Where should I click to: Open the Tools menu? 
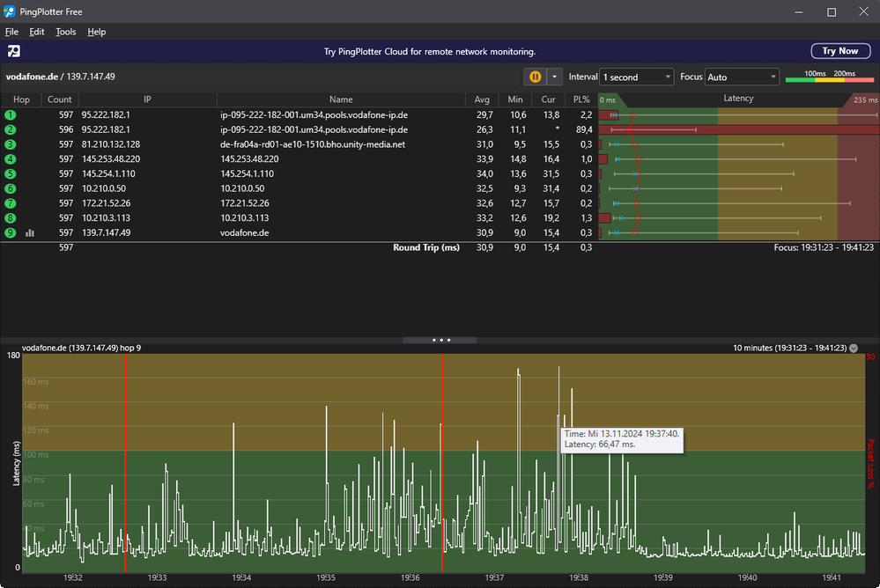pyautogui.click(x=66, y=32)
